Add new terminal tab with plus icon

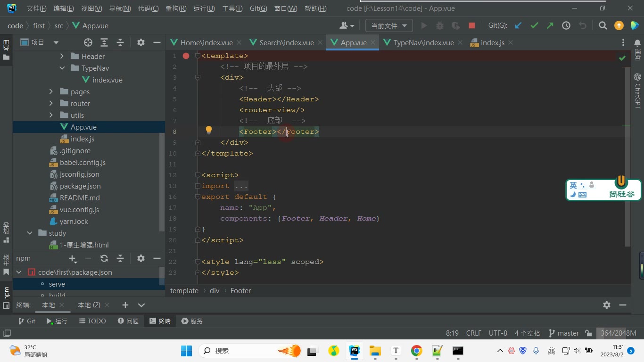coord(125,305)
